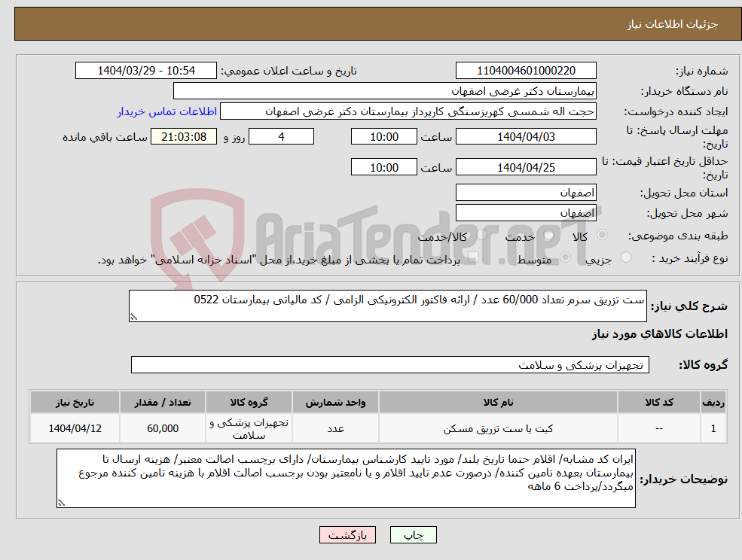The image size is (742, 560).
Task: Click the ساعت باقی مانده label
Action: point(105,137)
